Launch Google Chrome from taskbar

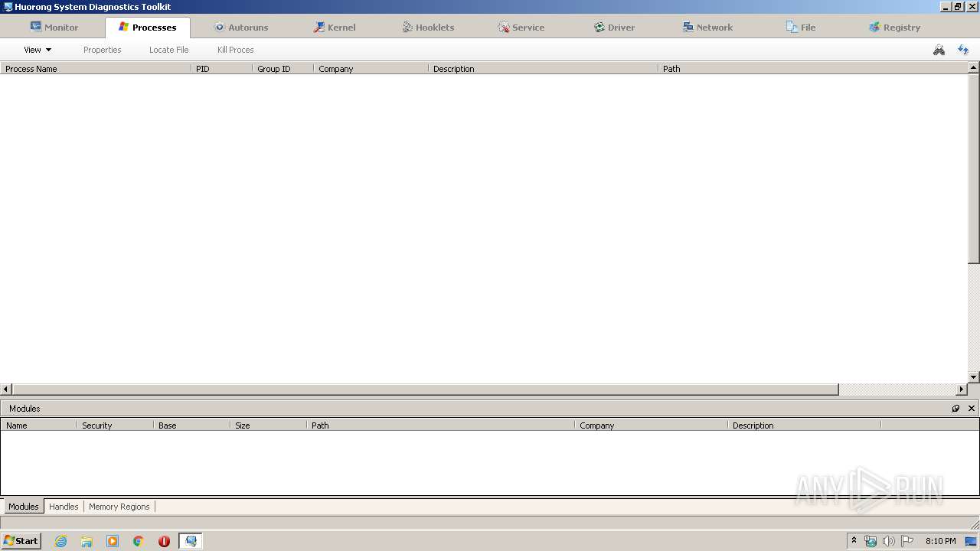(x=139, y=541)
